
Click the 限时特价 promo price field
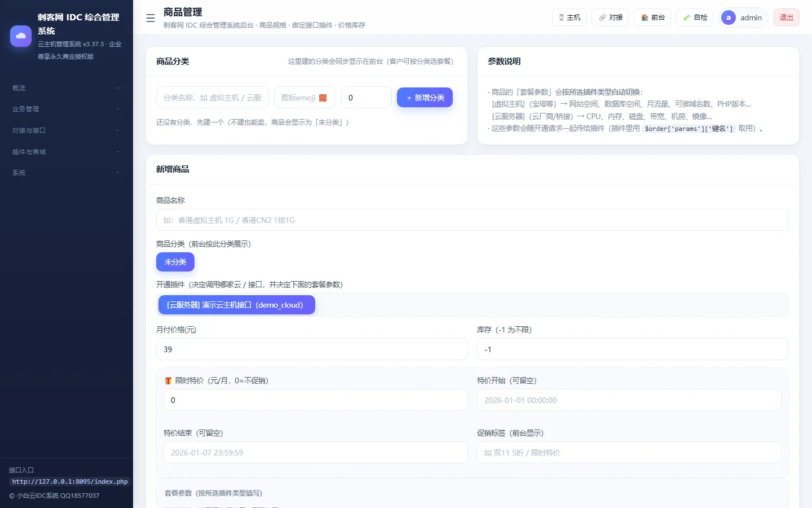tap(316, 400)
